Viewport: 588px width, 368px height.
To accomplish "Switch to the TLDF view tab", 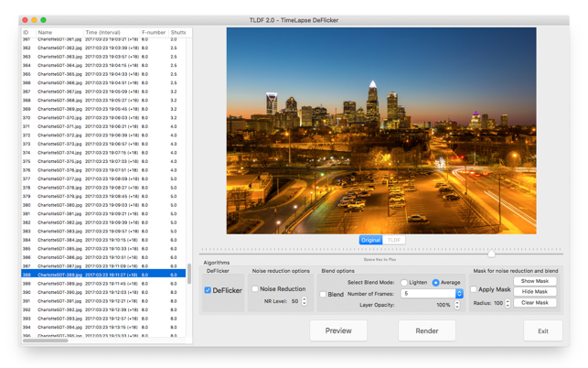I will pos(394,240).
